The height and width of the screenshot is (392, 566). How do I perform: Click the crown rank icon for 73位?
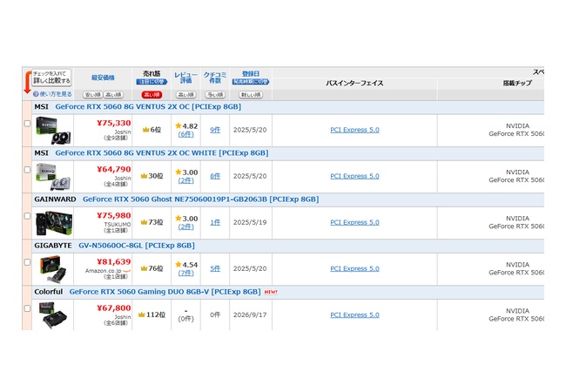(x=144, y=222)
